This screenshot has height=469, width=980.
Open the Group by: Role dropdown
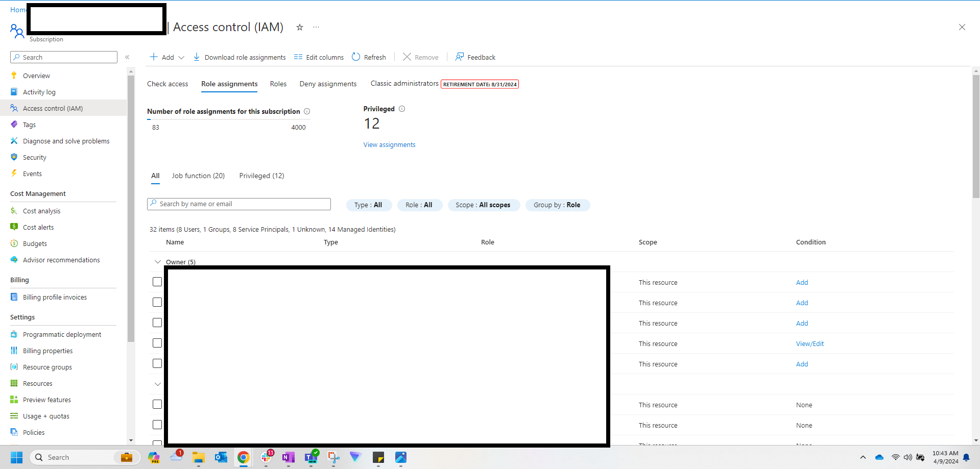(x=557, y=205)
